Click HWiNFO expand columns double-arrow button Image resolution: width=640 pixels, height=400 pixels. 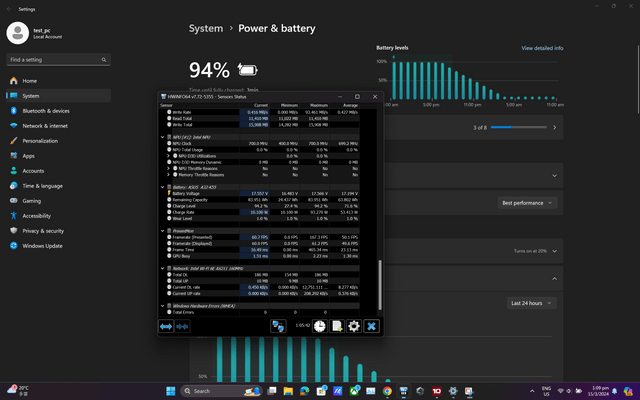click(x=166, y=326)
